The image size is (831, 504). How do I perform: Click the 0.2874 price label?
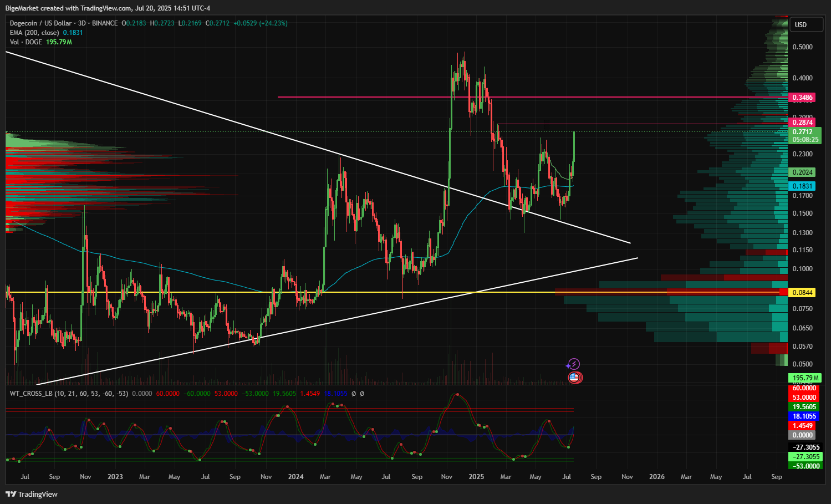pos(802,123)
